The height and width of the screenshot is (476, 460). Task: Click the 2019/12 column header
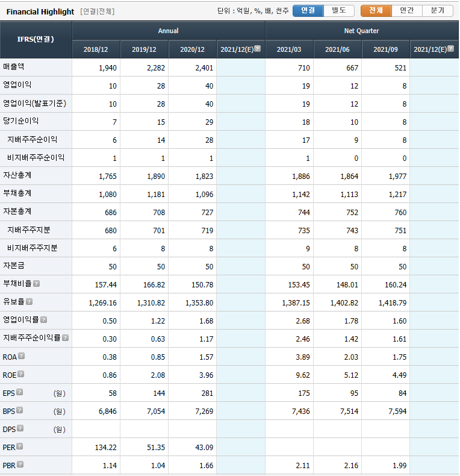pyautogui.click(x=144, y=49)
